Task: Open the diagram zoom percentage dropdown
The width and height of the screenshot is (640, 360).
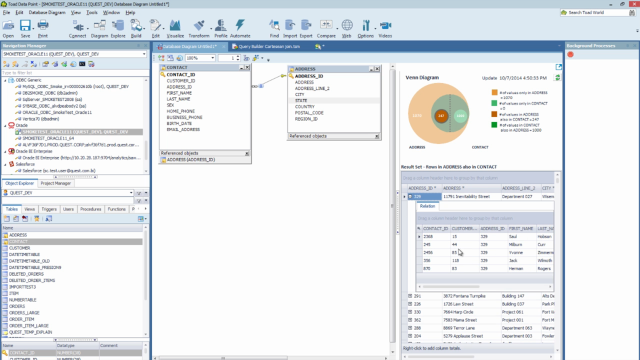Action: click(x=213, y=58)
